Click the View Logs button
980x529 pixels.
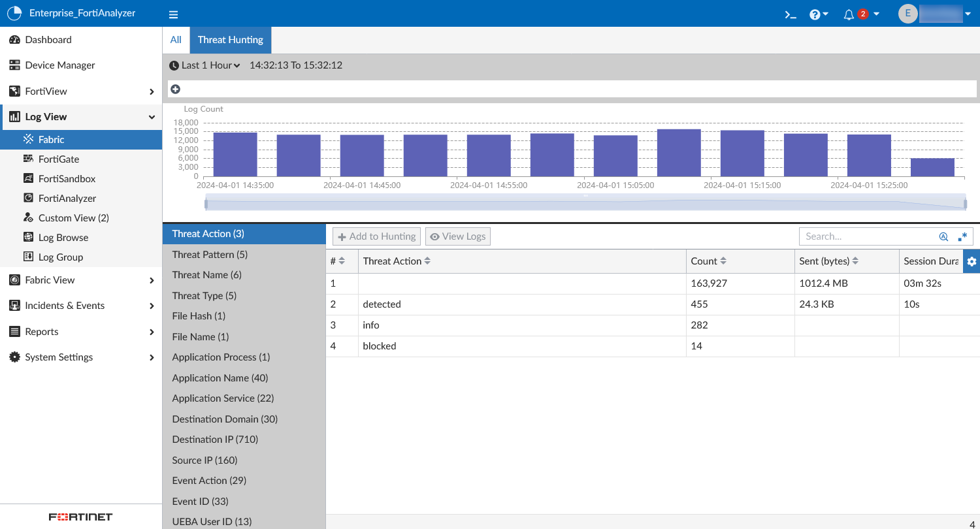pyautogui.click(x=457, y=236)
